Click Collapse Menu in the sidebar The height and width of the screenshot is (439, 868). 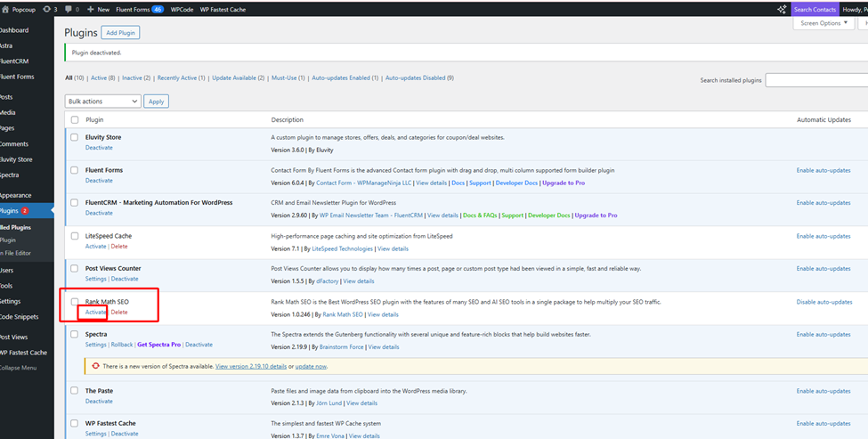point(19,368)
